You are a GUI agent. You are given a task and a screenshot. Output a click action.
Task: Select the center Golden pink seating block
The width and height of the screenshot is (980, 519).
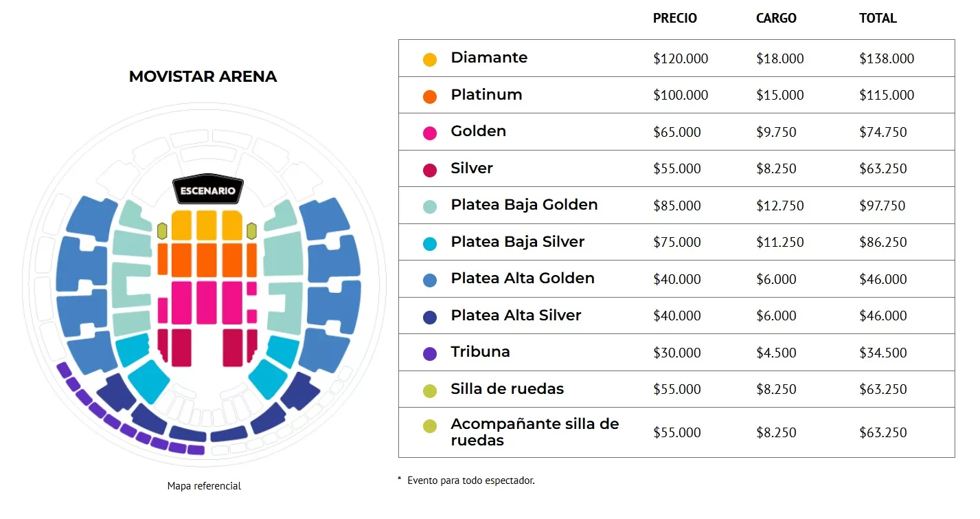207,302
